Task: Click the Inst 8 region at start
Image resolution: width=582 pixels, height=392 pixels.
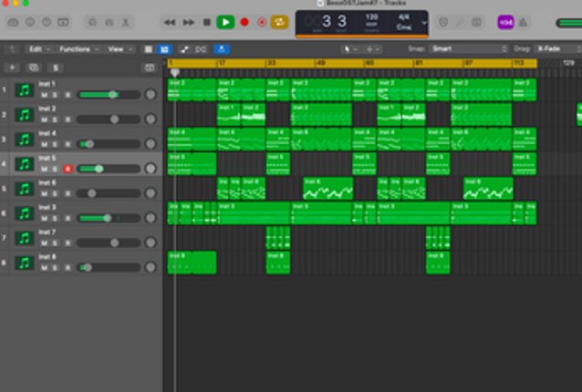Action: click(191, 262)
